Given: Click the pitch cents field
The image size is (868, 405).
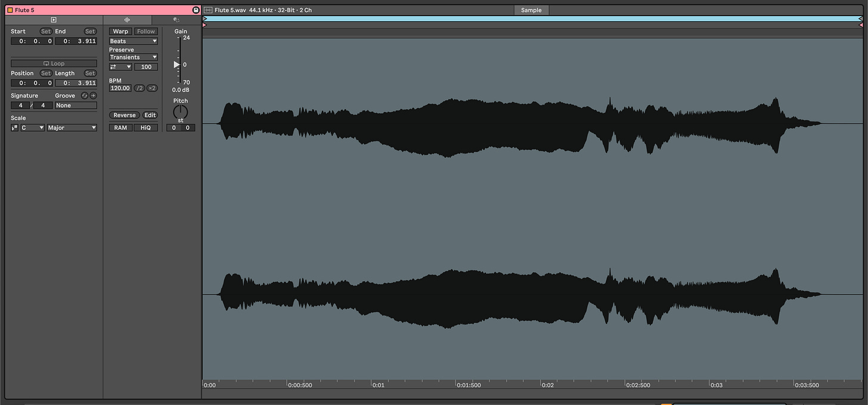Looking at the screenshot, I should coord(188,127).
